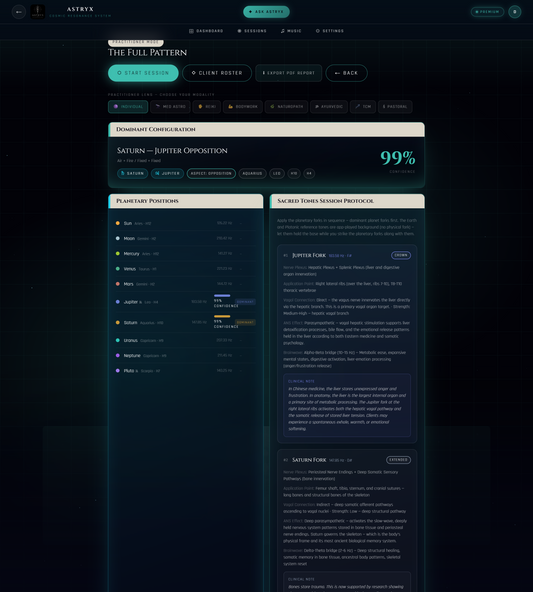
Task: Select the Pastoral modality lens
Action: (x=395, y=107)
